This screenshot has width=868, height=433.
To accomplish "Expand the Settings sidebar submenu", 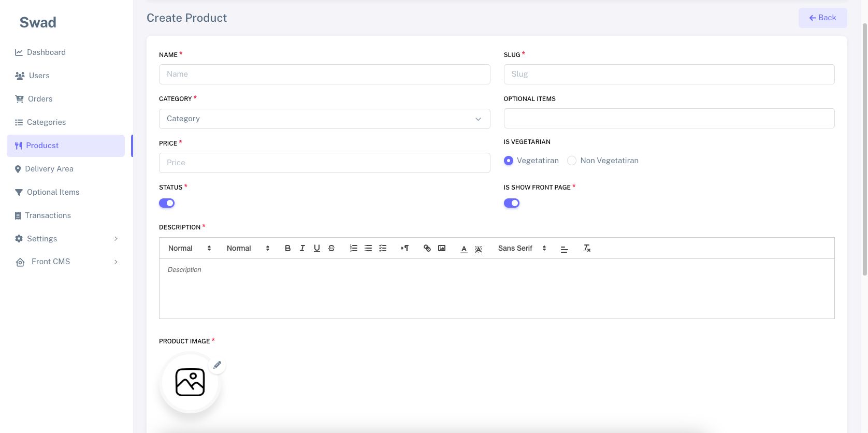I will (66, 239).
